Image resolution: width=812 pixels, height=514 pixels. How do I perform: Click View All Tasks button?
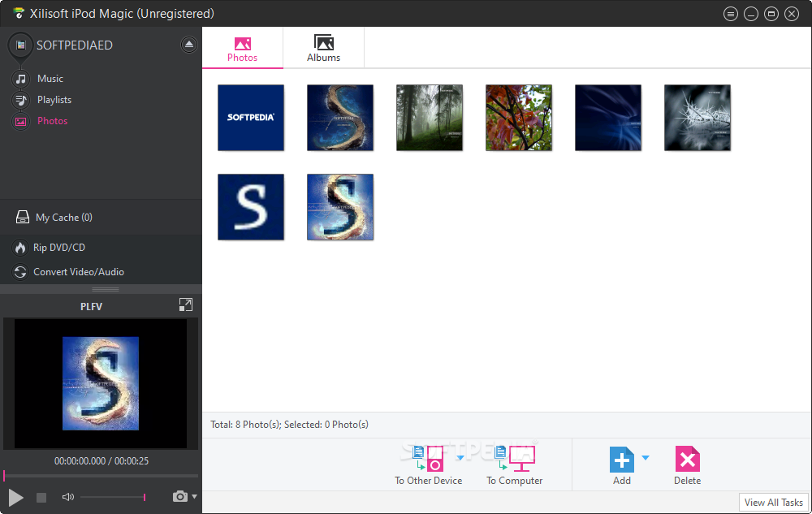click(773, 503)
